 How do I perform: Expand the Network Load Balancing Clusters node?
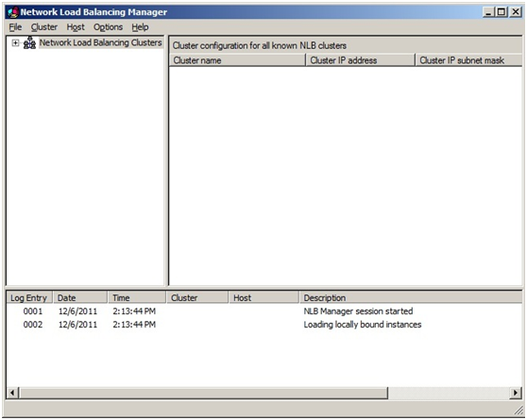click(x=15, y=42)
